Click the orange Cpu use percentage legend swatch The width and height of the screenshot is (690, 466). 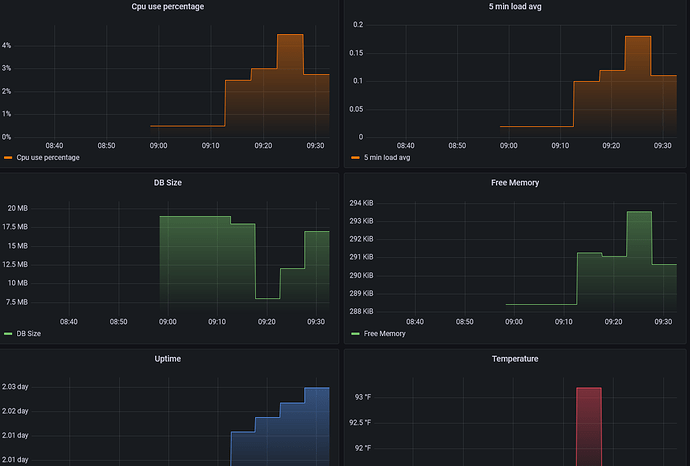click(8, 158)
